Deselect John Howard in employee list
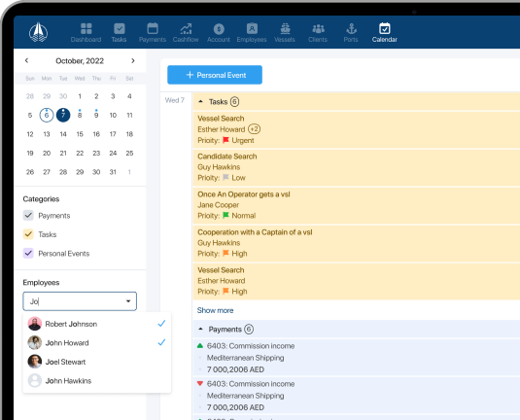The width and height of the screenshot is (520, 420). [97, 342]
